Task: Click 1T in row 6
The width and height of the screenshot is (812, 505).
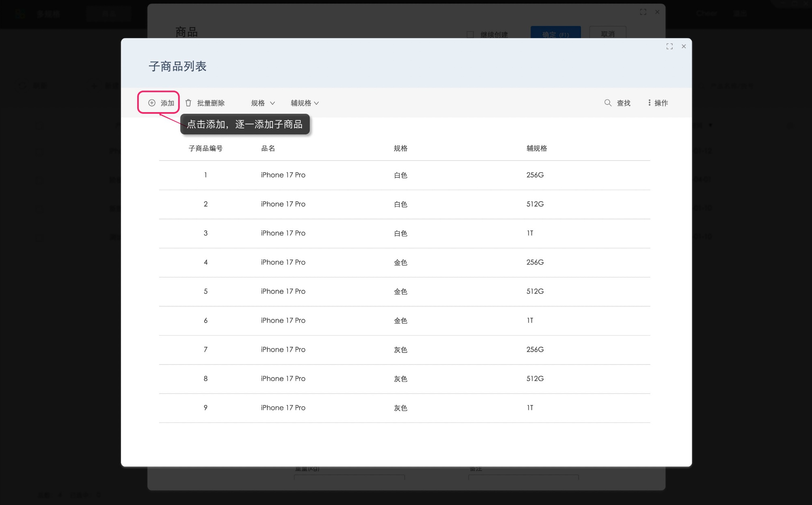Action: [530, 321]
